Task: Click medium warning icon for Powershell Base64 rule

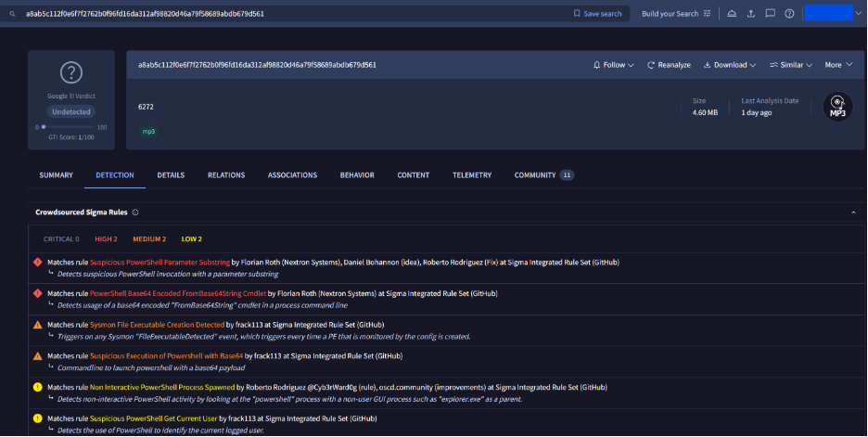Action: pos(38,356)
